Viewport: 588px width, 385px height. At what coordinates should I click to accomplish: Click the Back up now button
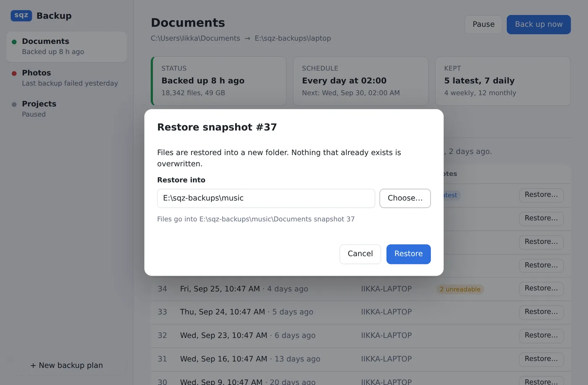(x=538, y=24)
